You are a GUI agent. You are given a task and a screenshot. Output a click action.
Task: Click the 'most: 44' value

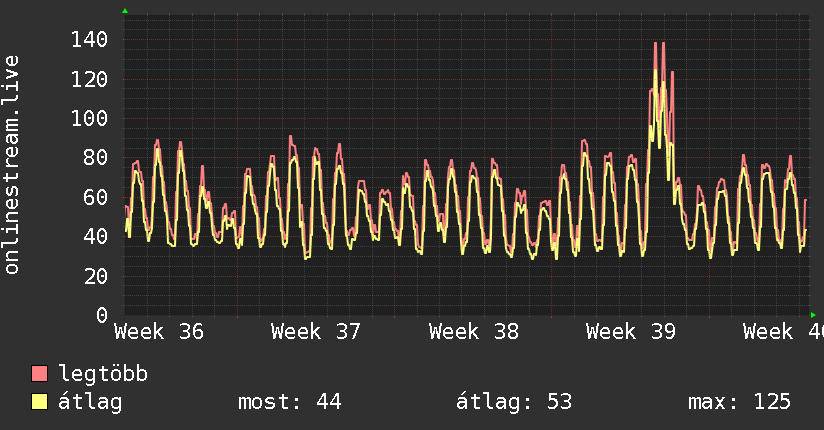[290, 402]
